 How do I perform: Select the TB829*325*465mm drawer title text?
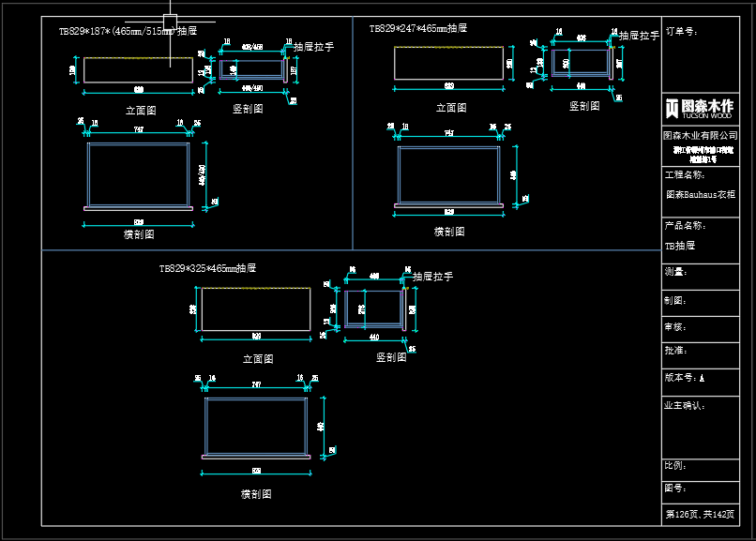click(x=207, y=268)
